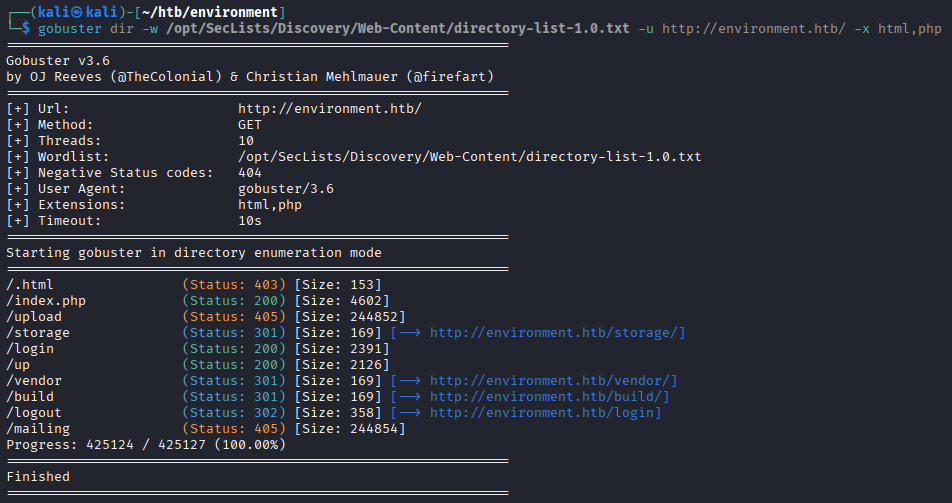Select the /mailing result path

coord(38,429)
